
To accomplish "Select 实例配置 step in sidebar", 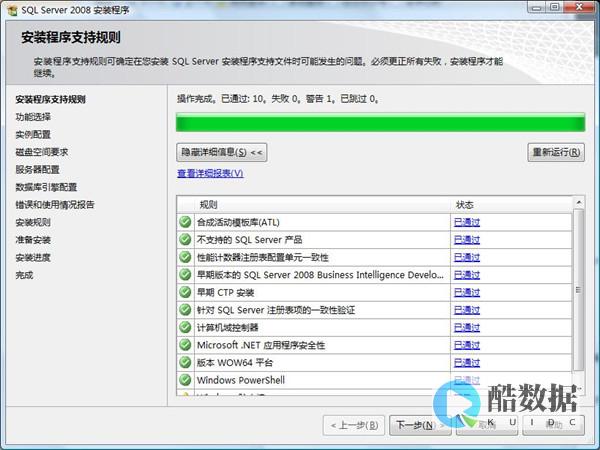I will coord(33,134).
